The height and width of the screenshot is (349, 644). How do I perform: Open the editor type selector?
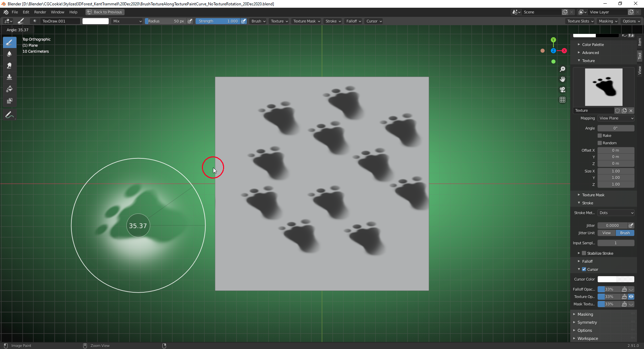click(8, 21)
